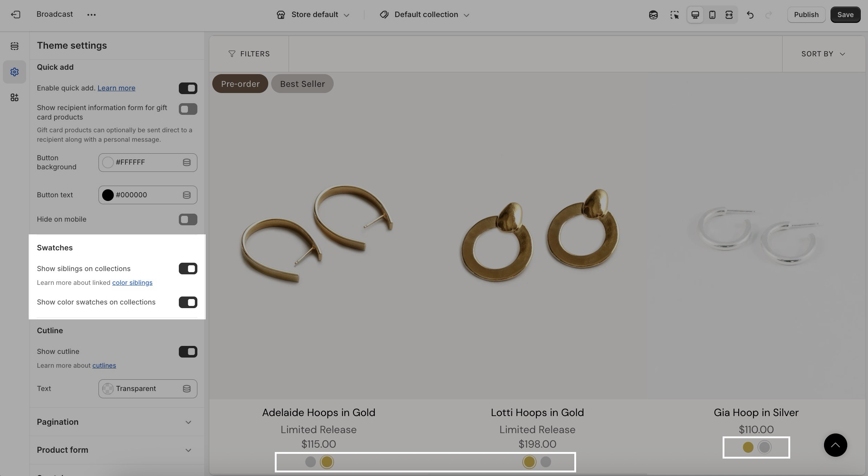
Task: Click the undo arrow icon
Action: coord(750,15)
